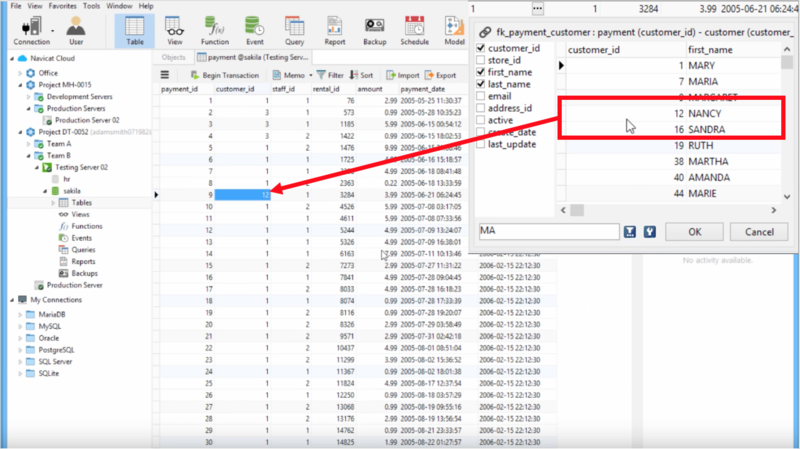This screenshot has height=449, width=800.
Task: Expand the Tables node arrow
Action: pyautogui.click(x=53, y=203)
